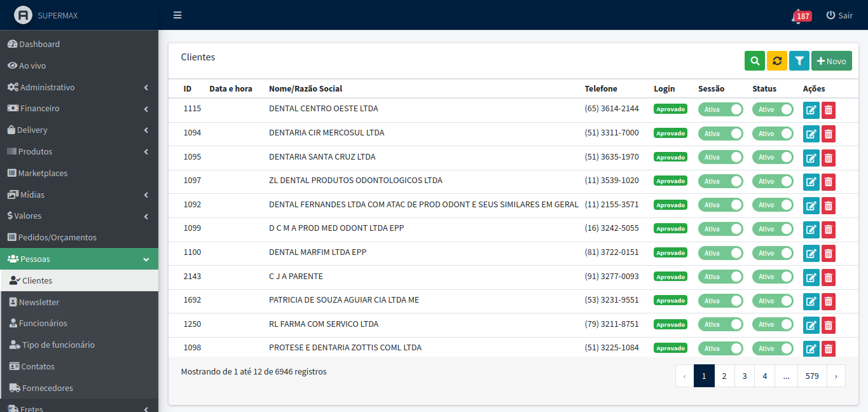Click Sair to log out
This screenshot has width=868, height=412.
point(839,15)
